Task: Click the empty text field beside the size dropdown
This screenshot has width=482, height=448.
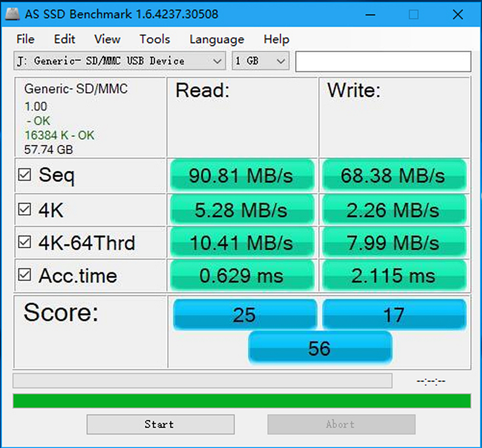Action: coord(382,61)
